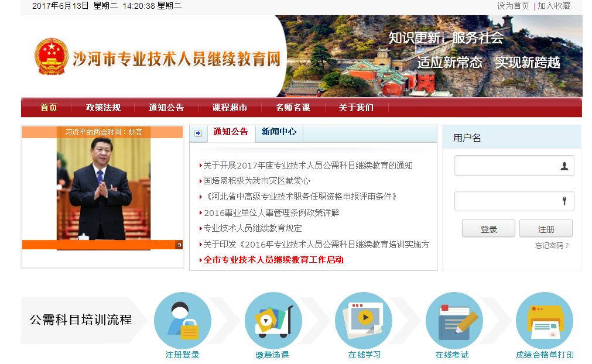592x364 pixels.
Task: Go to 名师名课 in navigation bar
Action: pyautogui.click(x=293, y=108)
